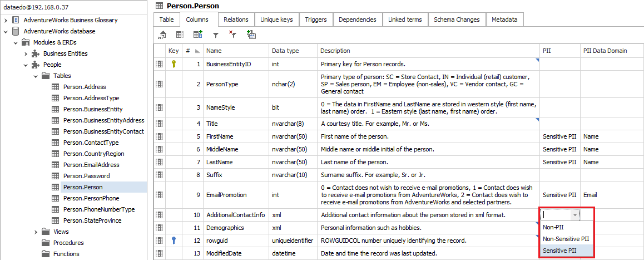Pick Non-Sensitive PII in the dropdown list

(566, 239)
